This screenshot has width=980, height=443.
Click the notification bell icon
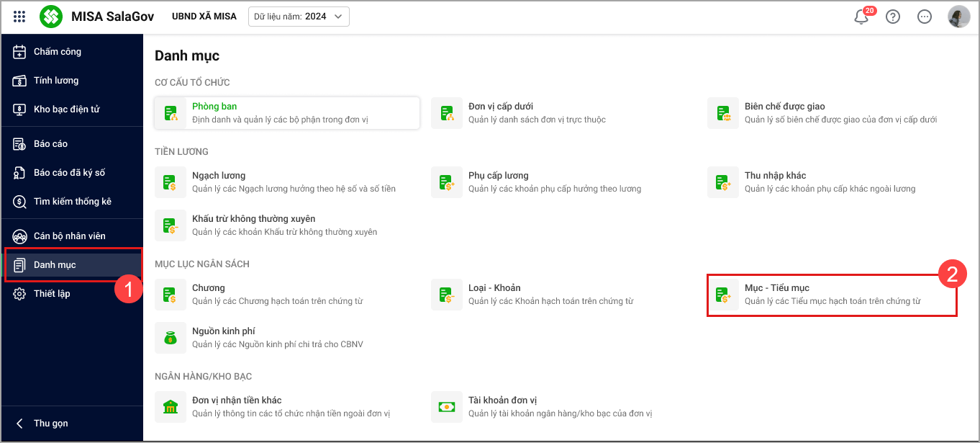pos(861,17)
